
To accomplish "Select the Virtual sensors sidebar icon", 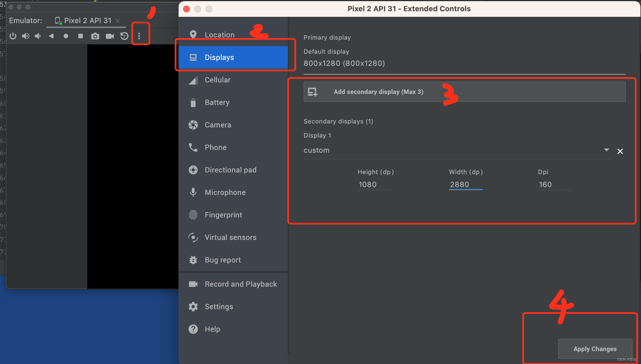I will pyautogui.click(x=193, y=237).
